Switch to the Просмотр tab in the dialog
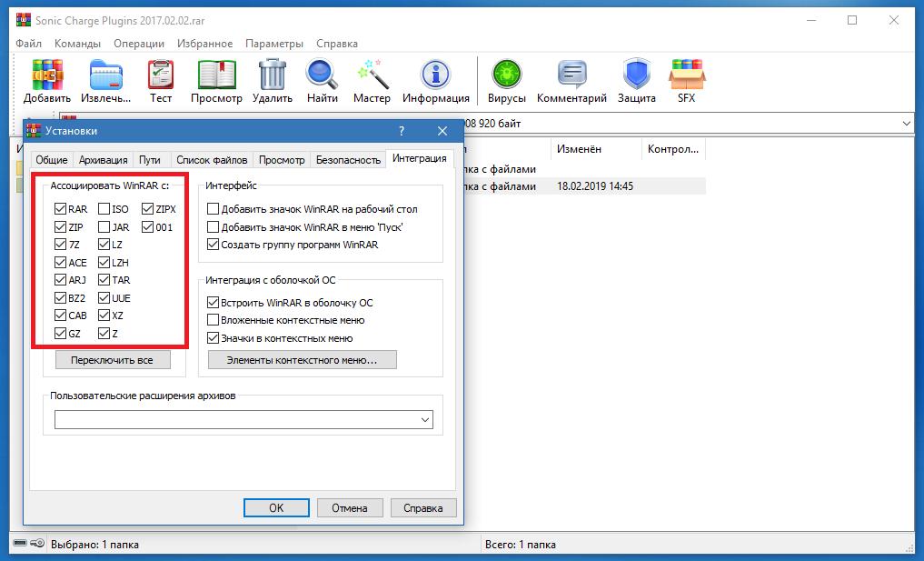Viewport: 924px width, 561px height. tap(282, 160)
